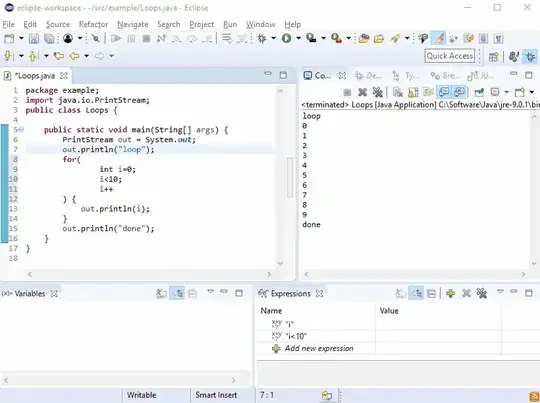Open the Navigate menu

(133, 24)
